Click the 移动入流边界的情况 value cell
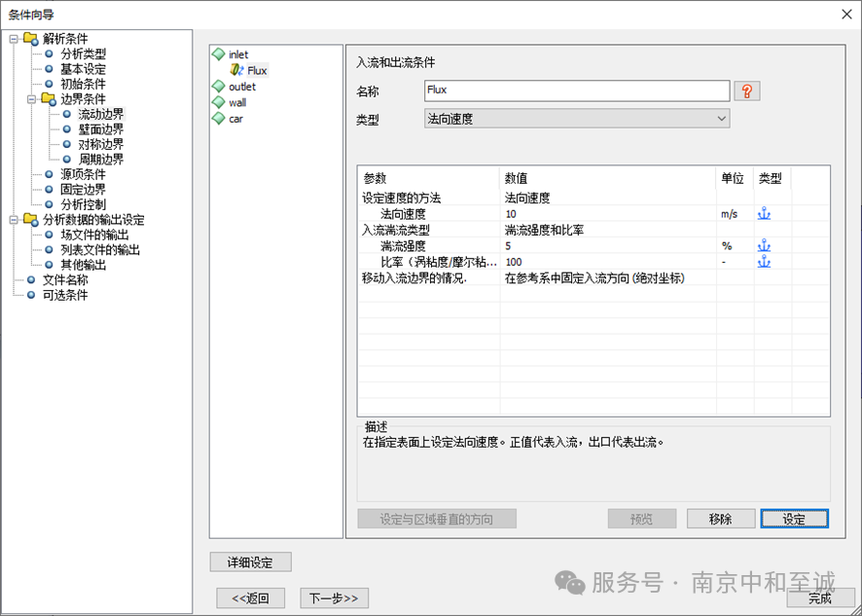 [x=607, y=278]
